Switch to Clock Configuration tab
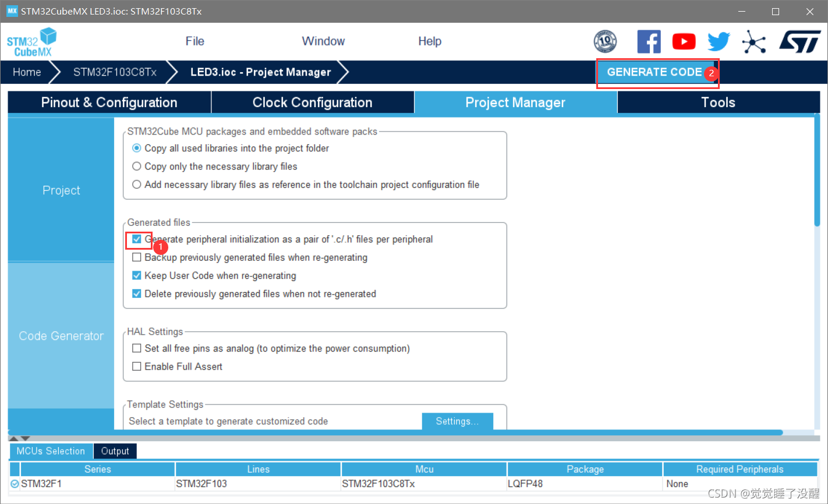828x504 pixels. pyautogui.click(x=312, y=102)
